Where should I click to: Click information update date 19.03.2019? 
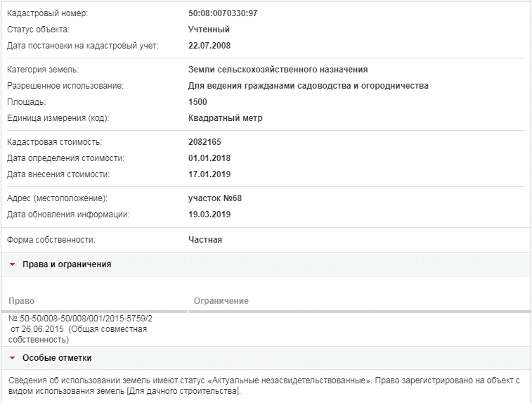coord(209,215)
